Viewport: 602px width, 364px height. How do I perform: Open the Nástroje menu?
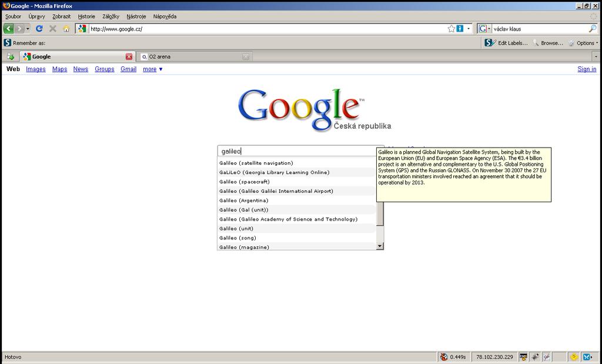pos(136,16)
